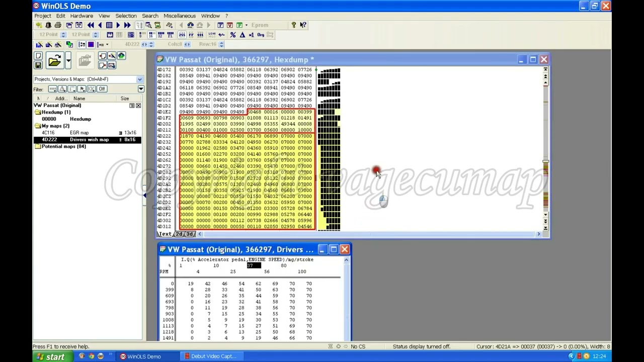The image size is (644, 362).
Task: Toggle signed values with +/- icon
Action: pos(221,35)
